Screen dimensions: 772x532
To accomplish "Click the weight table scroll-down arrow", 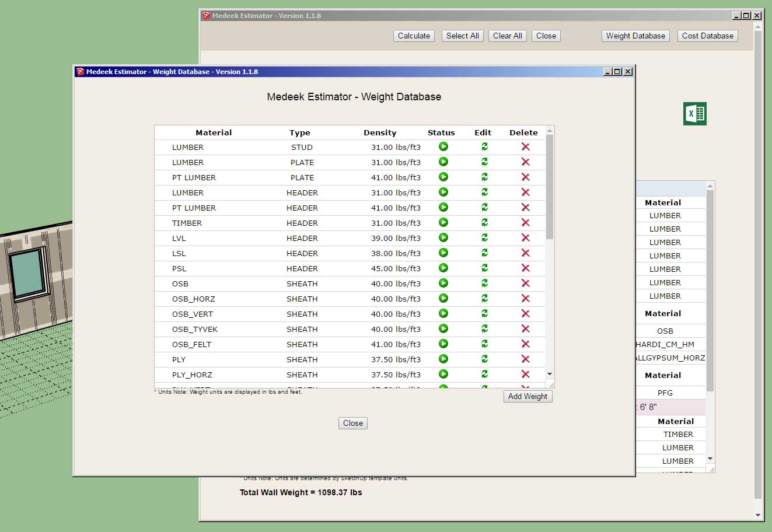I will (x=550, y=374).
